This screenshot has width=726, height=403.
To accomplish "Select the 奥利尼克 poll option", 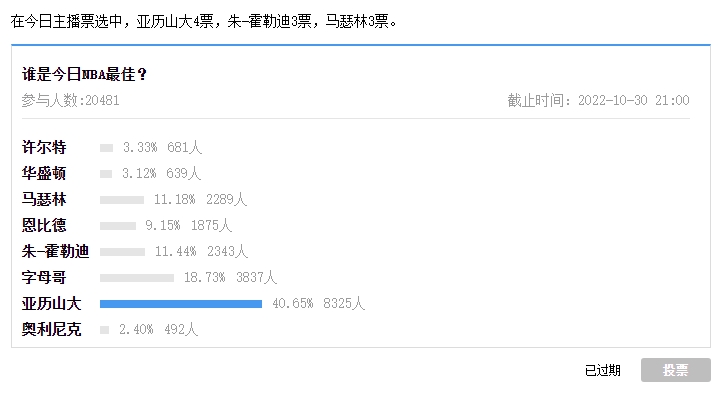I will coord(51,329).
